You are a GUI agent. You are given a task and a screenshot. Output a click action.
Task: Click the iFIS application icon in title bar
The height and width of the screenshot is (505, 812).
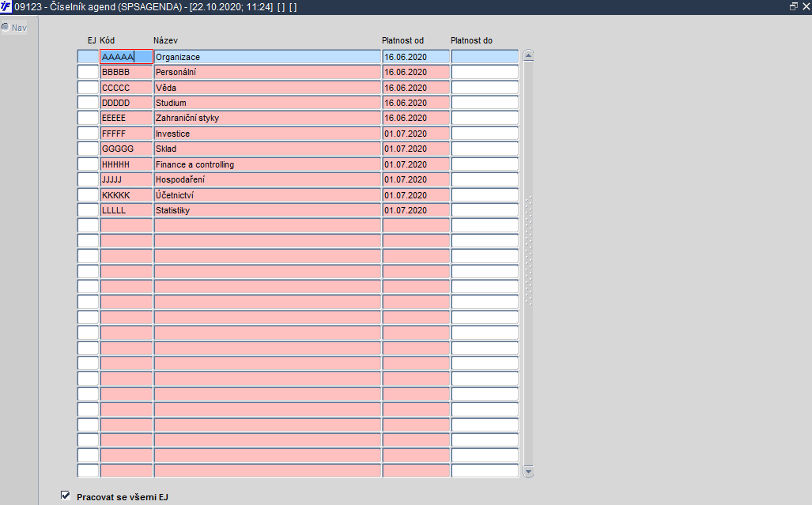[6, 7]
